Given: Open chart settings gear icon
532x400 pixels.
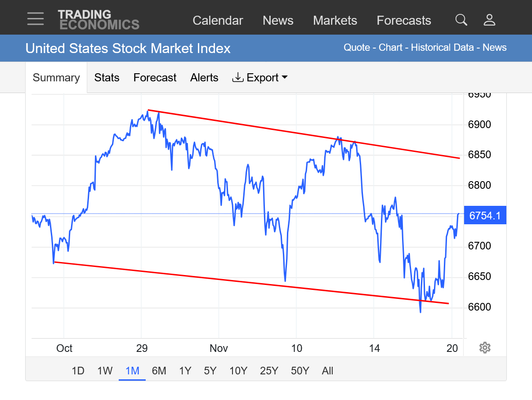Looking at the screenshot, I should click(x=484, y=347).
